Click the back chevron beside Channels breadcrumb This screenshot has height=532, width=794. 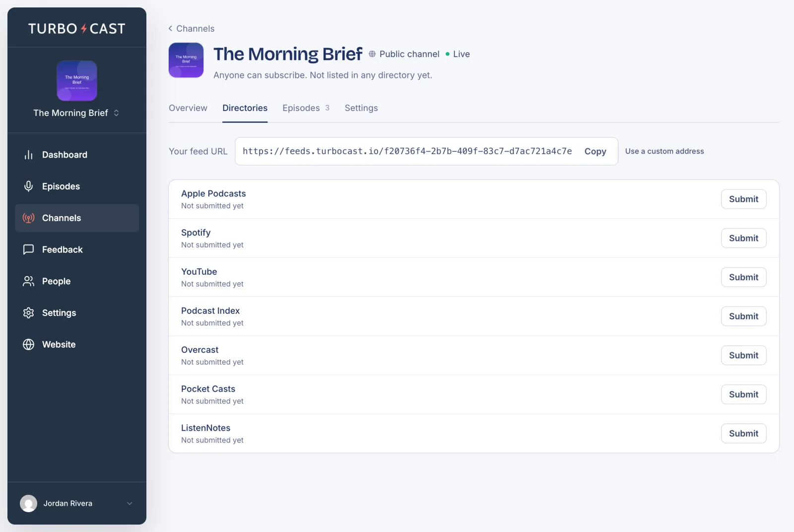coord(170,29)
